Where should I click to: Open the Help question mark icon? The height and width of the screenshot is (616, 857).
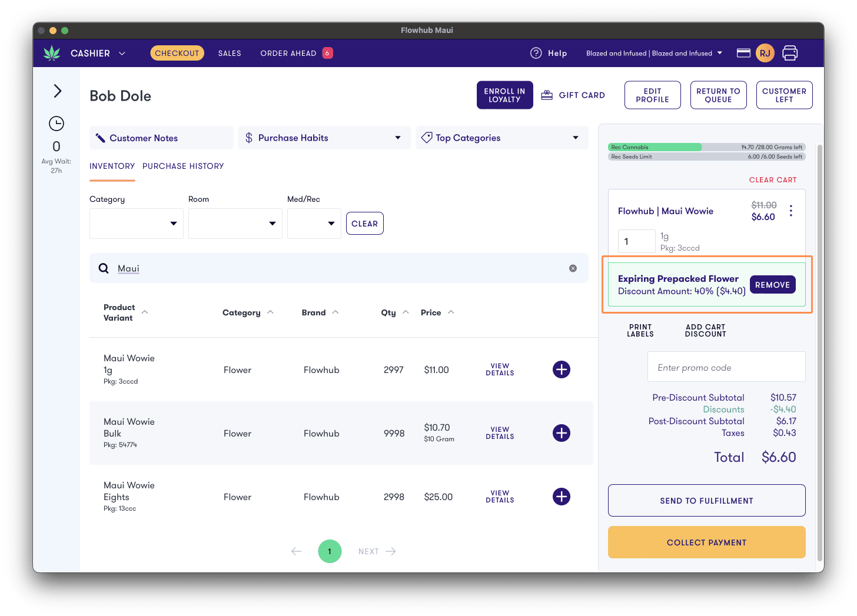coord(536,53)
